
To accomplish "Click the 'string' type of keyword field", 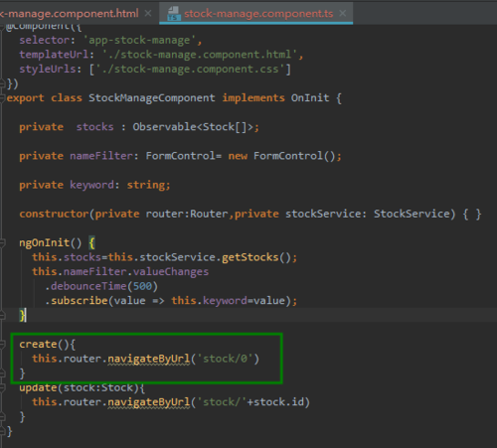I will pos(146,185).
